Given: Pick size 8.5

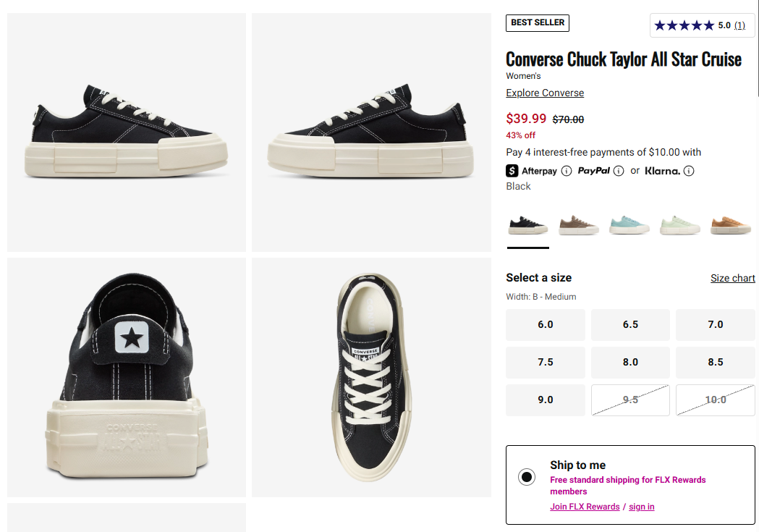Looking at the screenshot, I should (x=716, y=362).
